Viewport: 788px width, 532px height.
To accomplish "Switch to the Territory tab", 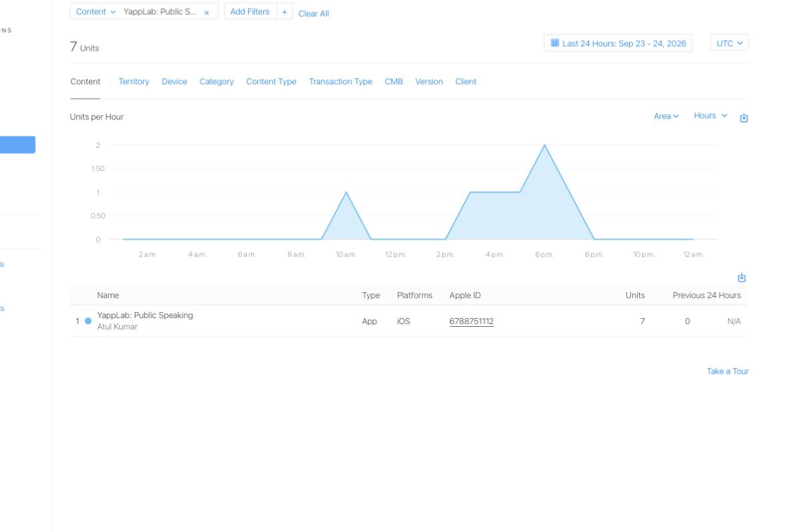I will [x=134, y=82].
